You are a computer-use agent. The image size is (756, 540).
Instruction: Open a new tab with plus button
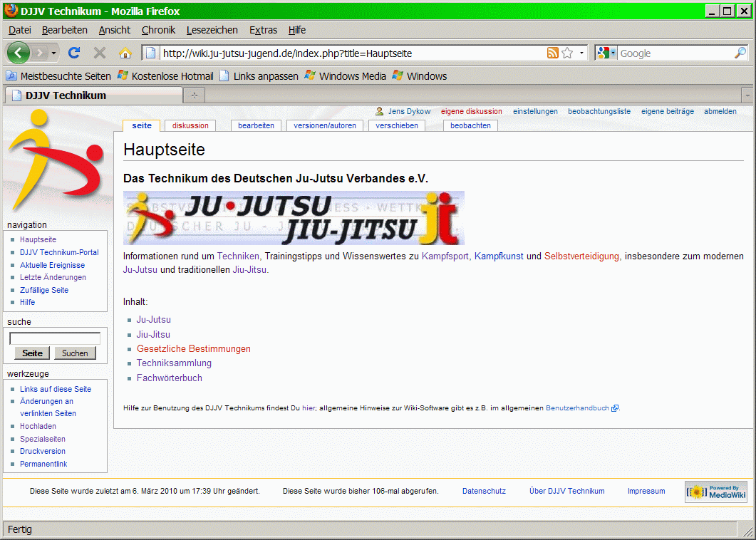195,95
